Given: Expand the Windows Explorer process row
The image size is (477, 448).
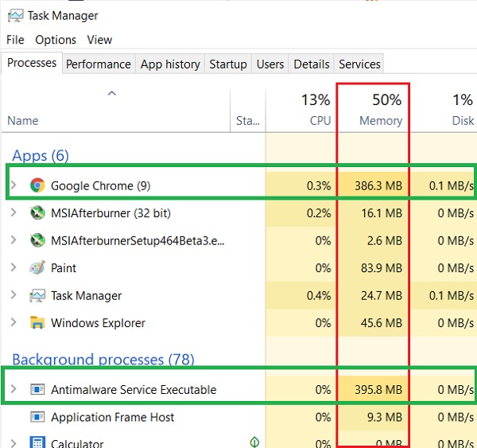Looking at the screenshot, I should (14, 322).
